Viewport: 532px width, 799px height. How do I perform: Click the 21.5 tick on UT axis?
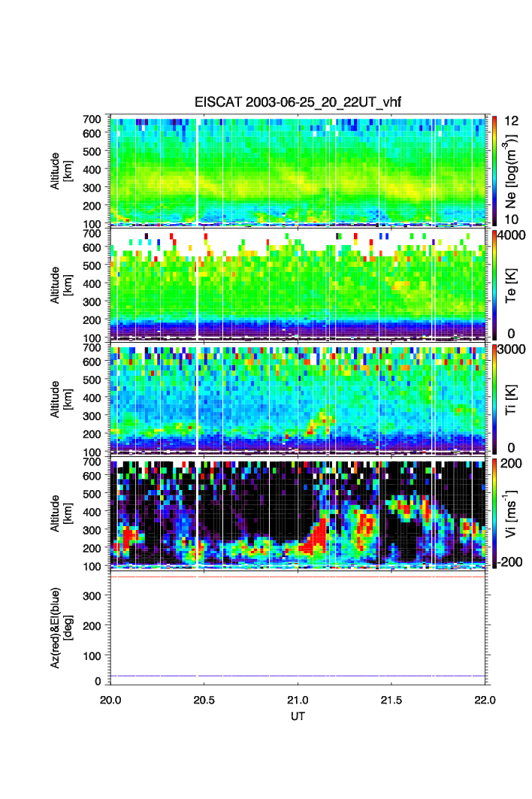(x=392, y=700)
